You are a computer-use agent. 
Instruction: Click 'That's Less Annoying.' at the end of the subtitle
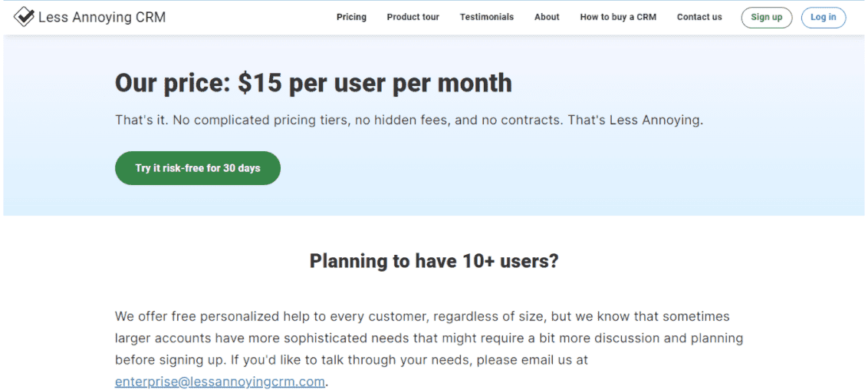pyautogui.click(x=636, y=120)
